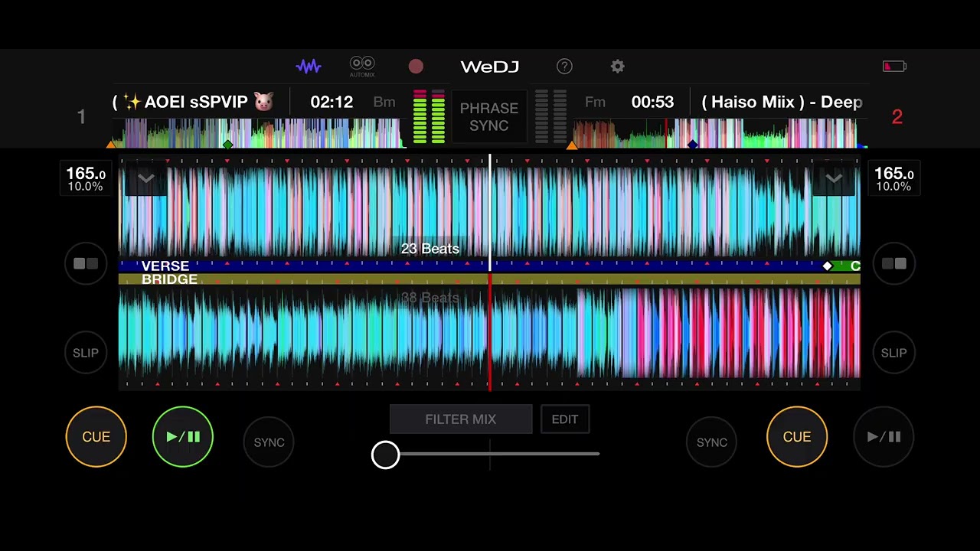980x551 pixels.
Task: Open the EDIT button beside Filter Mix
Action: 565,419
